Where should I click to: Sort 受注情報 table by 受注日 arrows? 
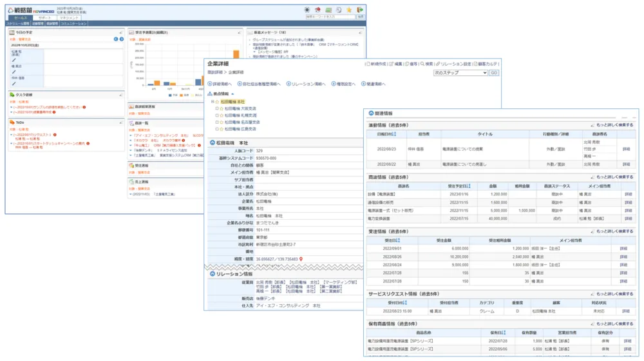pyautogui.click(x=398, y=240)
